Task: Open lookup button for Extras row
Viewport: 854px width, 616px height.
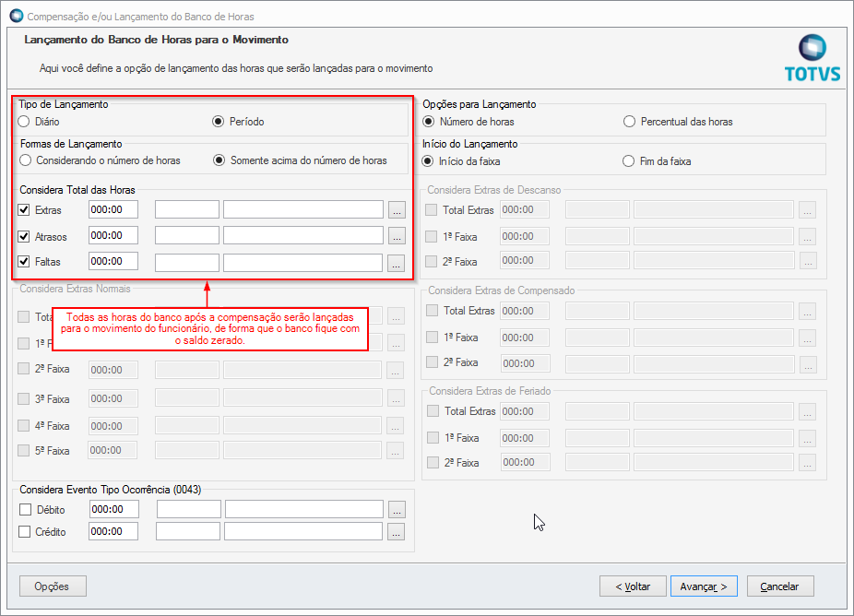Action: (397, 209)
